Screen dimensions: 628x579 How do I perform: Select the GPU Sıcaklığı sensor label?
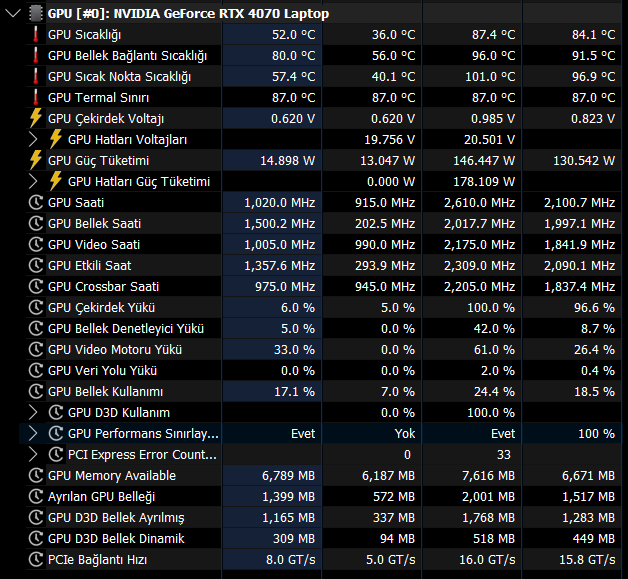[x=85, y=35]
